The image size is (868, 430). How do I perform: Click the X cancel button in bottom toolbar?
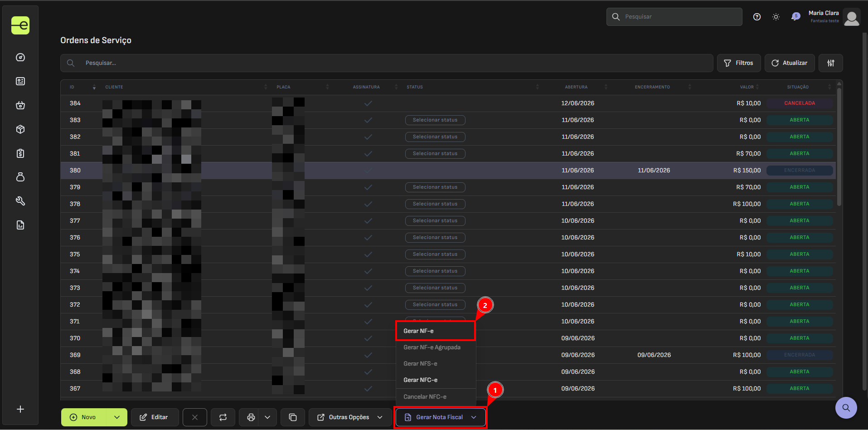[195, 417]
